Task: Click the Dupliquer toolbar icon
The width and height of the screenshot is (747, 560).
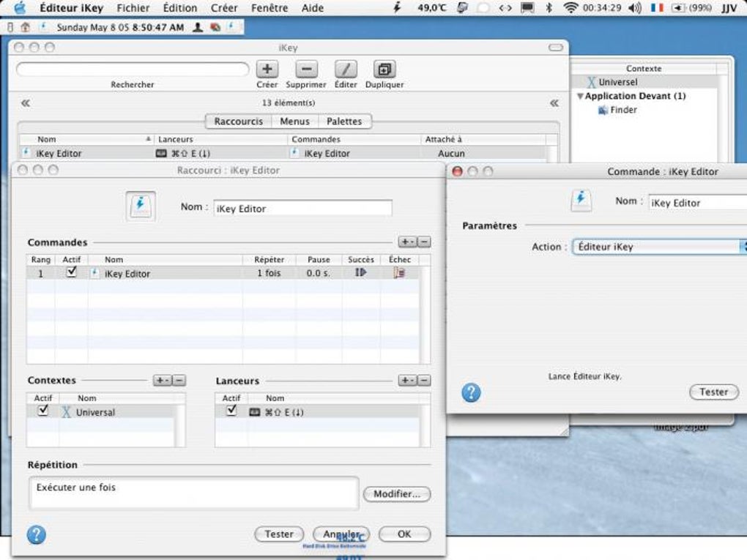Action: [x=384, y=70]
